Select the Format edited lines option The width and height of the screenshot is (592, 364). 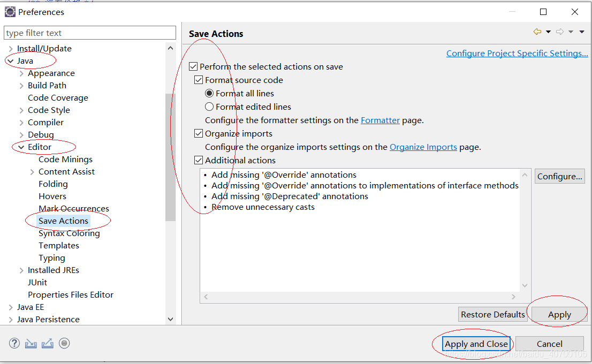click(209, 107)
